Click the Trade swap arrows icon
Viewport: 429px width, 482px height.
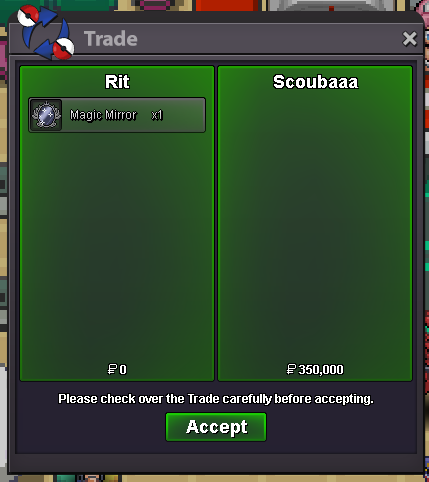coord(46,33)
